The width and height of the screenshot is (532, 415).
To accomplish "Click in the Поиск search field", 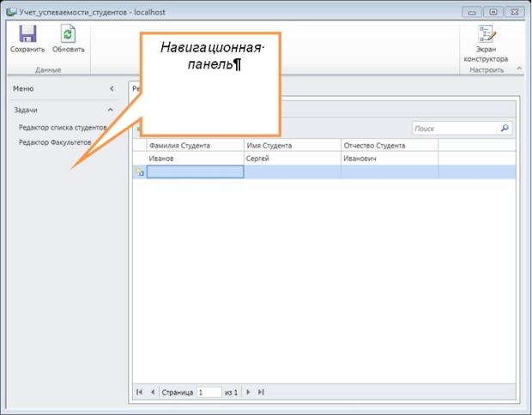I will point(453,129).
